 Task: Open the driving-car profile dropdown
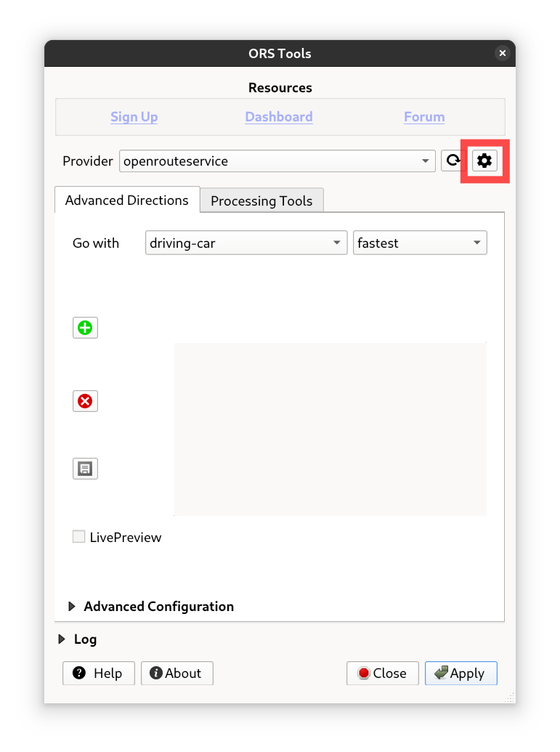tap(246, 243)
